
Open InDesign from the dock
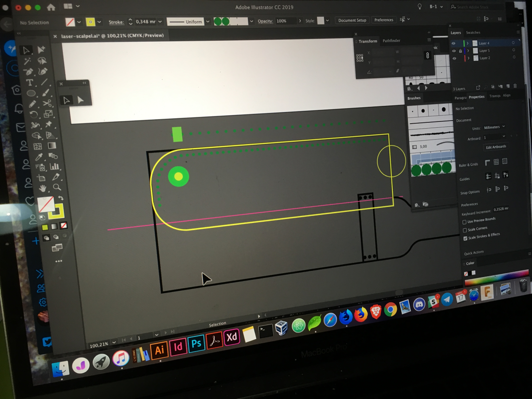click(x=178, y=347)
